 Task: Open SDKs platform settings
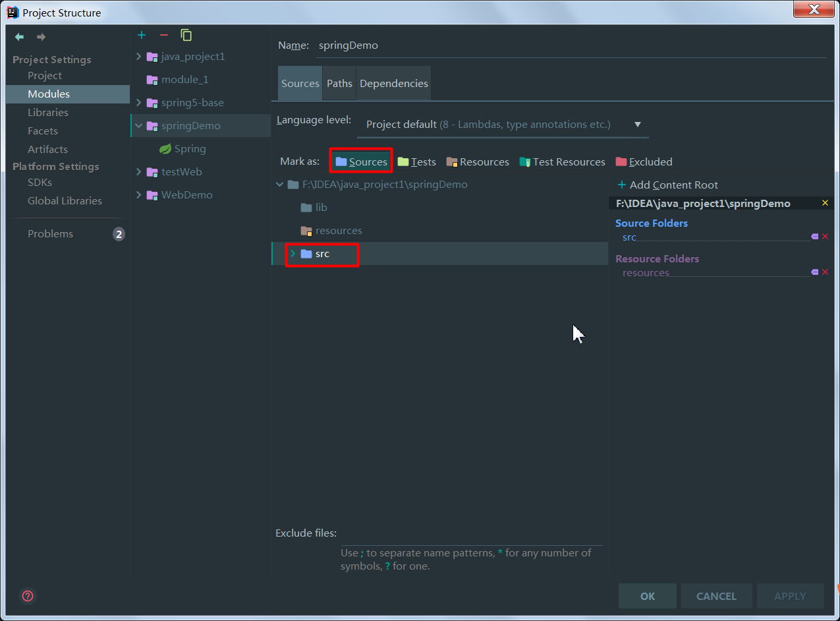click(x=40, y=183)
